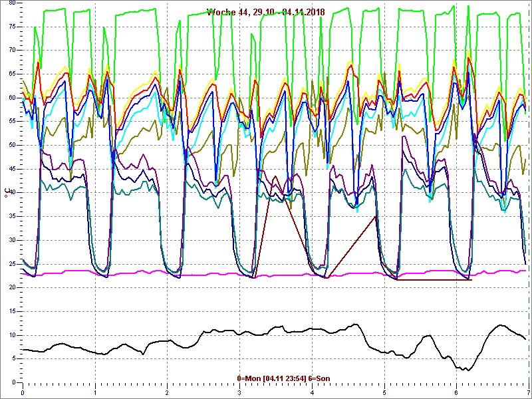The width and height of the screenshot is (532, 399).
Task: Click day 5 tick label on x-axis
Action: tap(384, 393)
